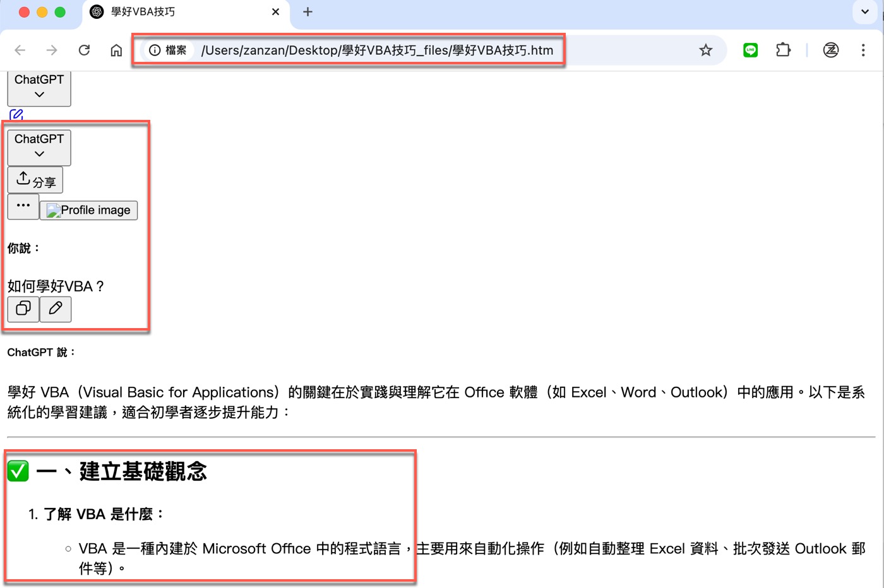Open the top ChatGPT model dropdown
884x588 pixels.
pos(39,88)
